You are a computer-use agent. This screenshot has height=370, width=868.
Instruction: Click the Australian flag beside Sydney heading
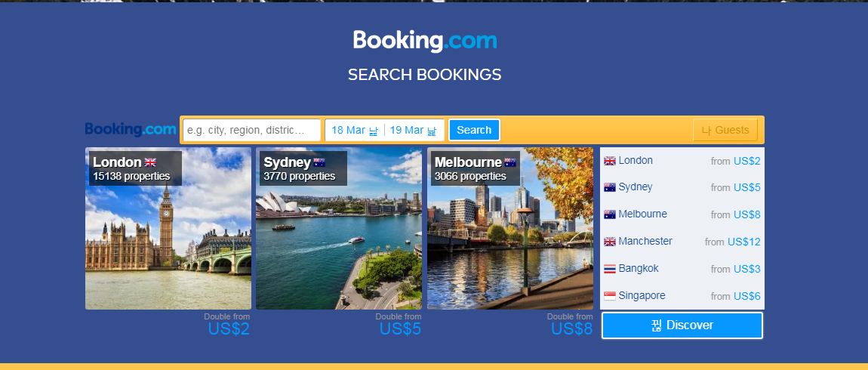pyautogui.click(x=319, y=162)
